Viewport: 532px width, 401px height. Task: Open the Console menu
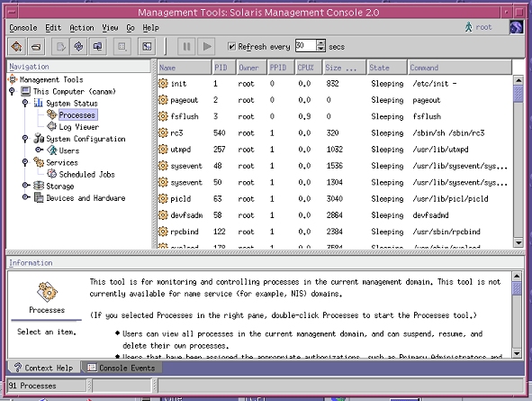point(23,28)
